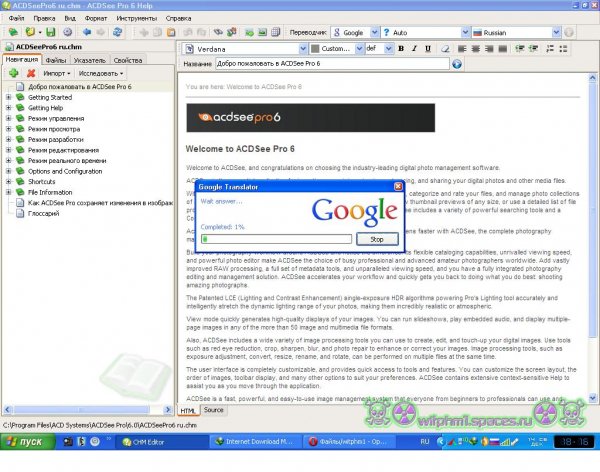Open the font size def dropdown
The width and height of the screenshot is (600, 472).
388,49
